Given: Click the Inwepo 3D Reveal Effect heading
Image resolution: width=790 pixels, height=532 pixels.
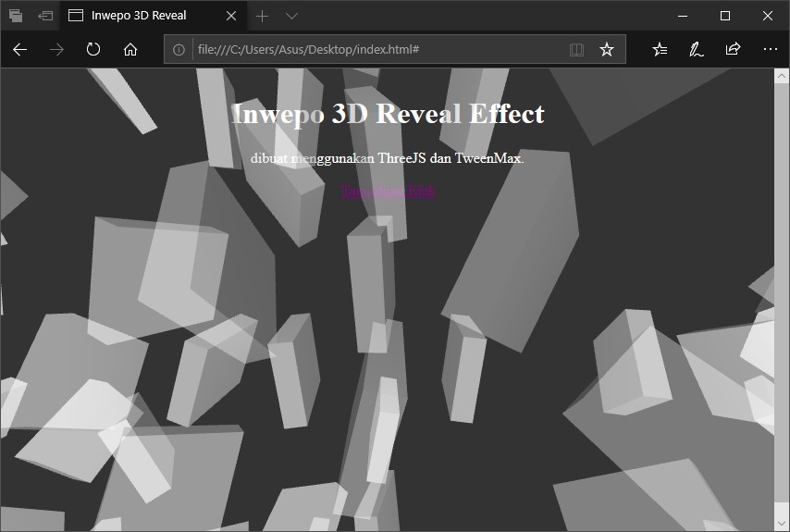Looking at the screenshot, I should [388, 114].
